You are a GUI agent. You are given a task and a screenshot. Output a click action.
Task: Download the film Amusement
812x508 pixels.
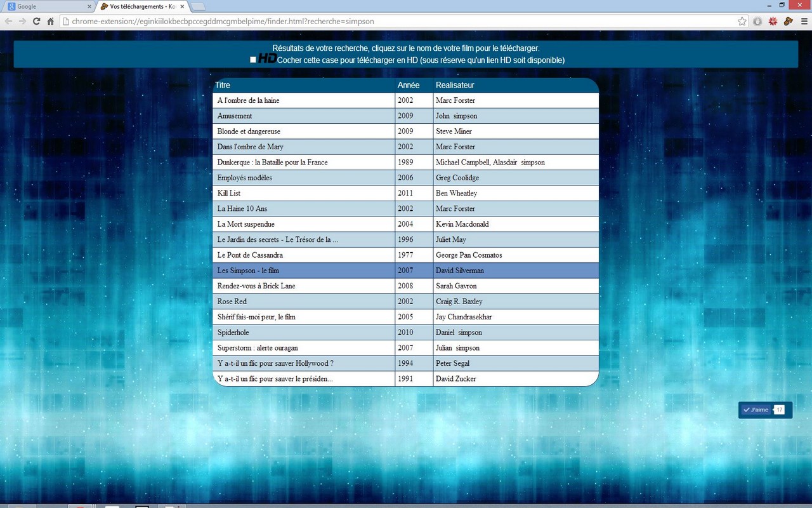[235, 116]
